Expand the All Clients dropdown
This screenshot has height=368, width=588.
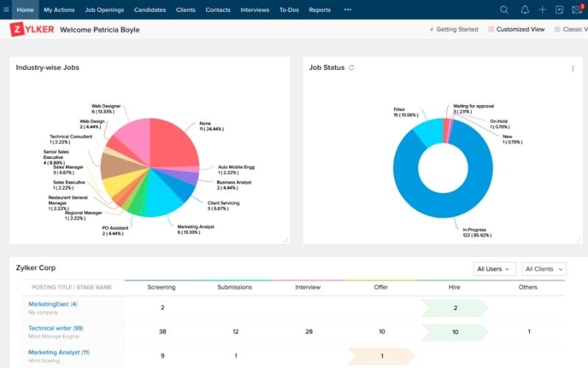[544, 269]
